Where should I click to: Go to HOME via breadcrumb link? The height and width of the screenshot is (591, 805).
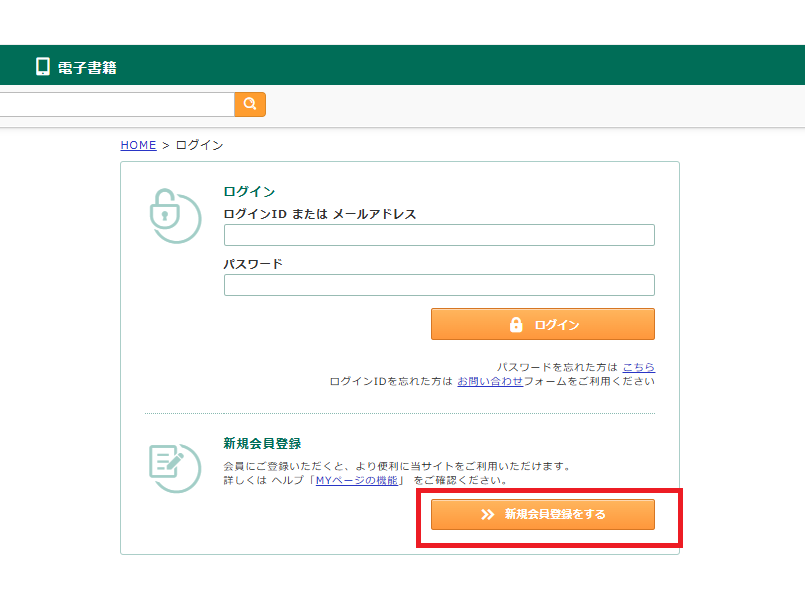(138, 145)
